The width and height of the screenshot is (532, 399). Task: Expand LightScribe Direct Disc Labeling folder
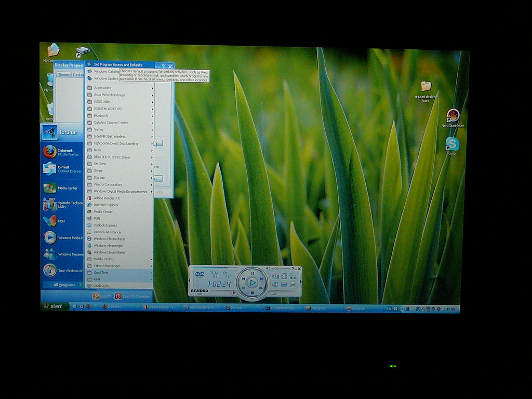pos(120,143)
